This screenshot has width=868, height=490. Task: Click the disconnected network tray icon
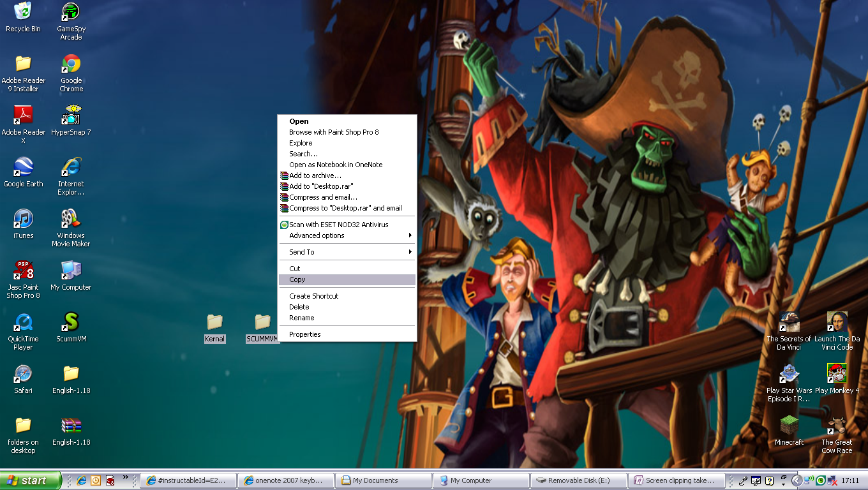[x=832, y=480]
